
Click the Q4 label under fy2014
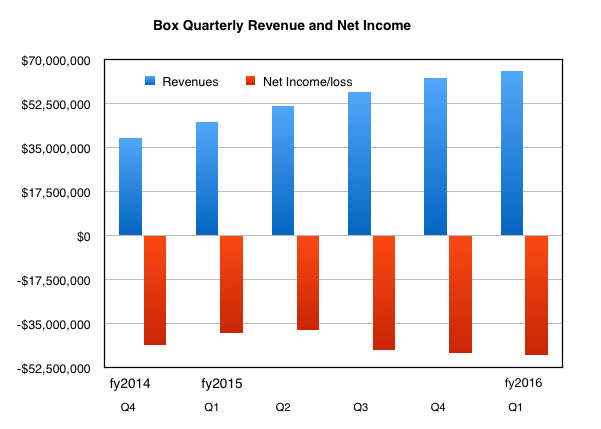128,407
